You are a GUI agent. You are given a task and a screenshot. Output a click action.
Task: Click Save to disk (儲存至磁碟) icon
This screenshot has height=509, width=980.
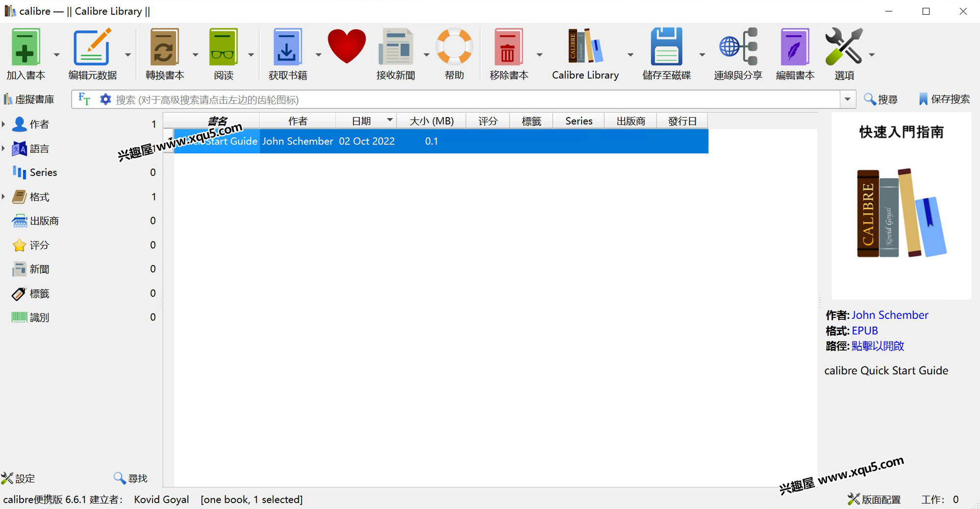point(666,47)
